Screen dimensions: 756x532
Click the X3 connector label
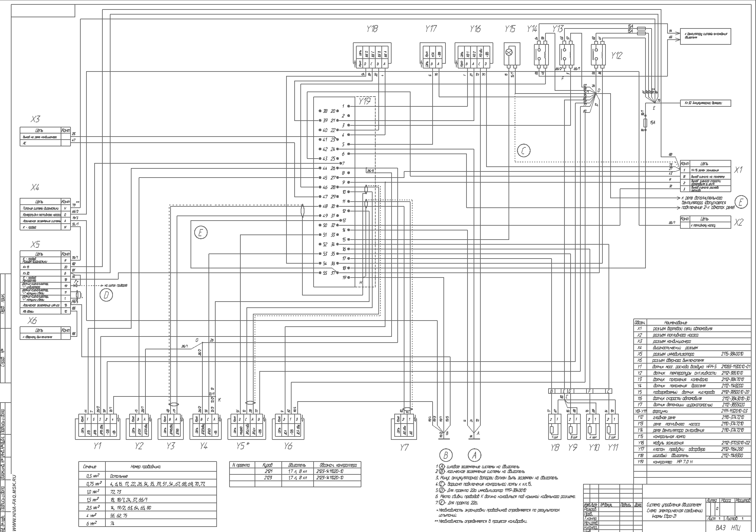tap(35, 119)
